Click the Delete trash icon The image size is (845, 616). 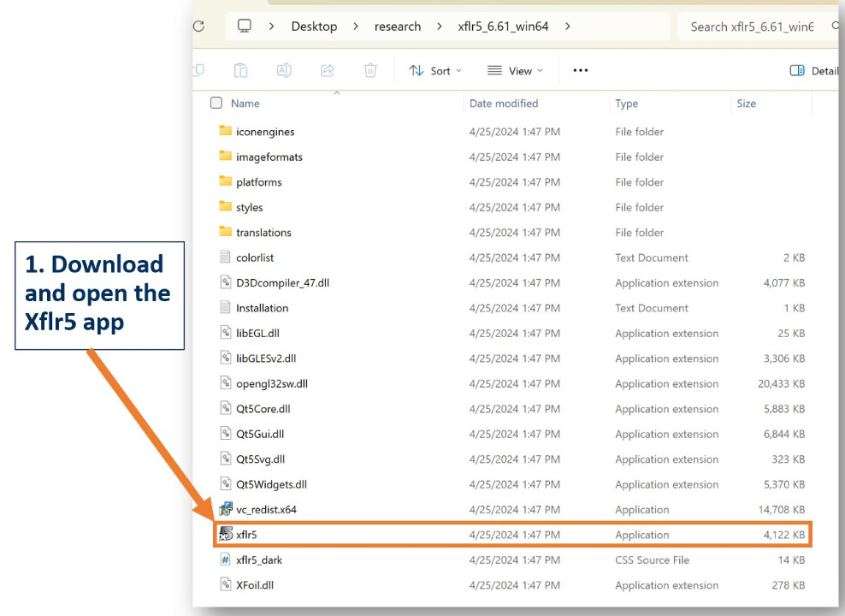pyautogui.click(x=370, y=71)
